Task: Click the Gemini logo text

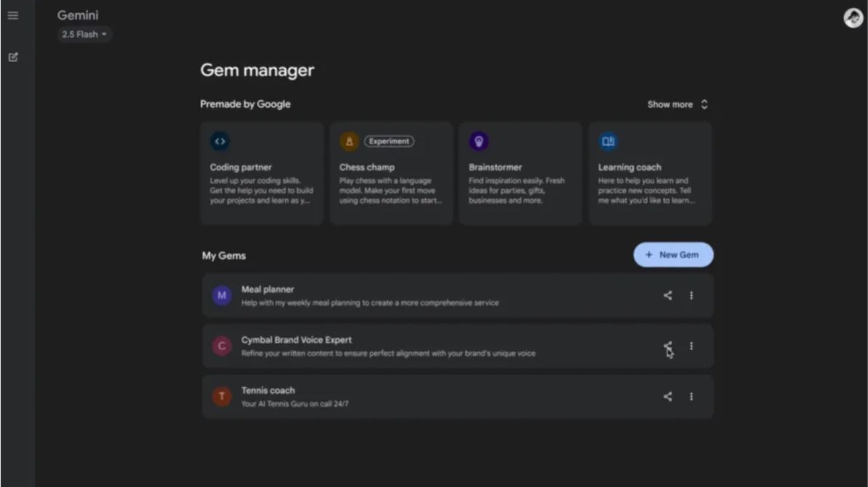Action: point(77,15)
